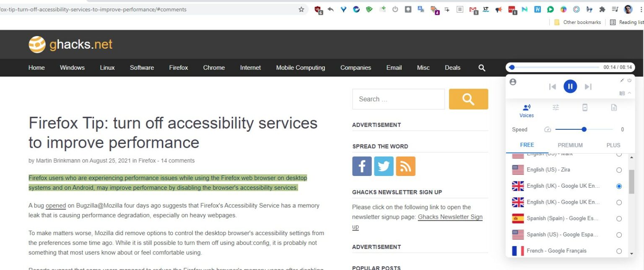Switch to the PREMIUM voices tab

click(x=570, y=145)
